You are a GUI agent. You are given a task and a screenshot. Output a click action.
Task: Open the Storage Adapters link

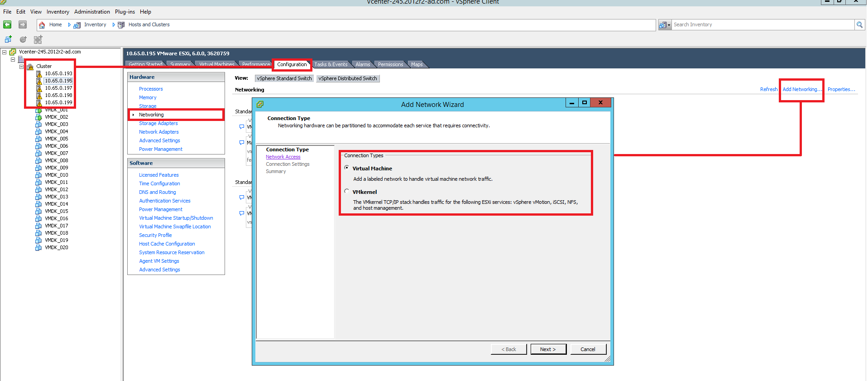158,123
